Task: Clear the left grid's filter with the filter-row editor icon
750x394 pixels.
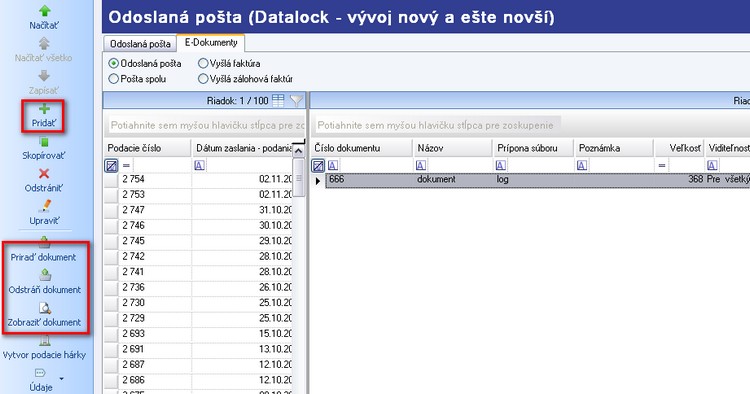Action: [x=111, y=166]
